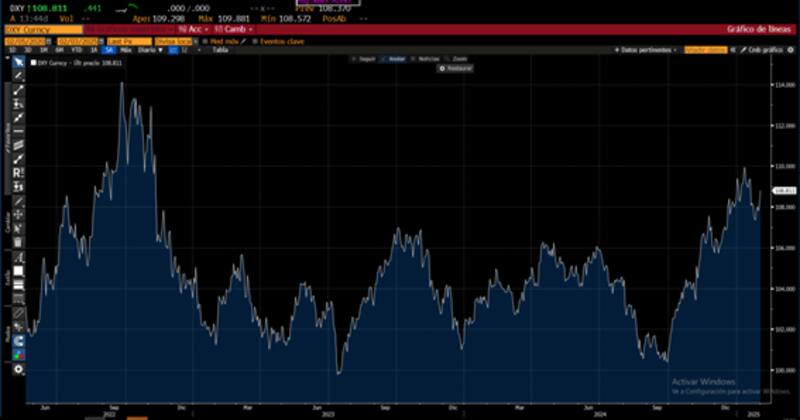Select the YTD time range tab
The image size is (800, 420).
click(75, 49)
